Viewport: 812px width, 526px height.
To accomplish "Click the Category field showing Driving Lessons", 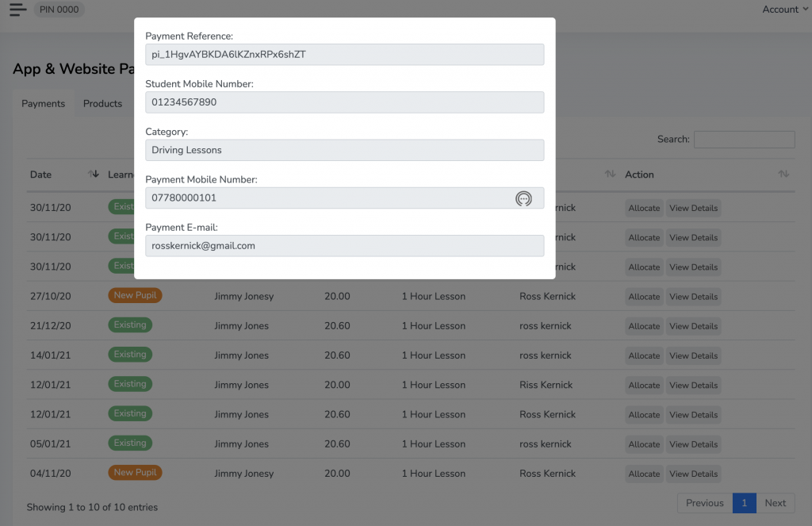I will (x=344, y=150).
